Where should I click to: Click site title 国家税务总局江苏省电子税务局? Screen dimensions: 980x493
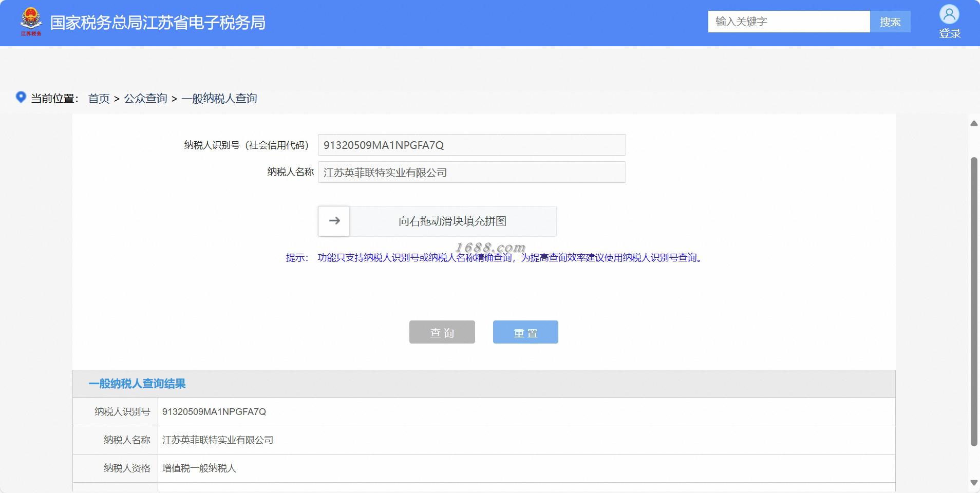point(158,23)
